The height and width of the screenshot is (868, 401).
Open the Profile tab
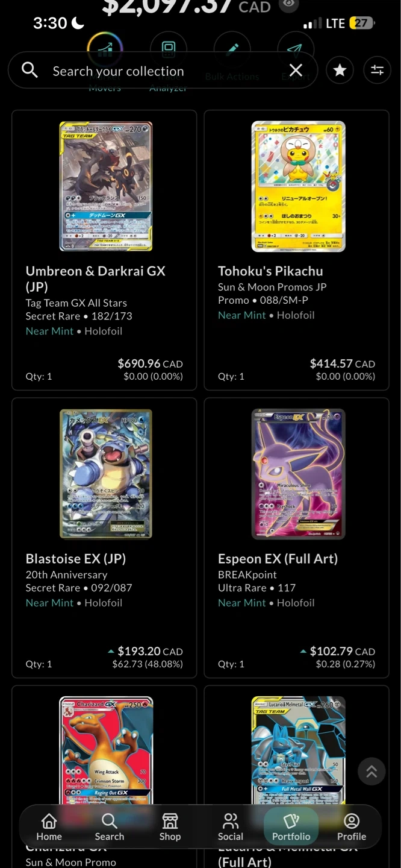(x=352, y=827)
